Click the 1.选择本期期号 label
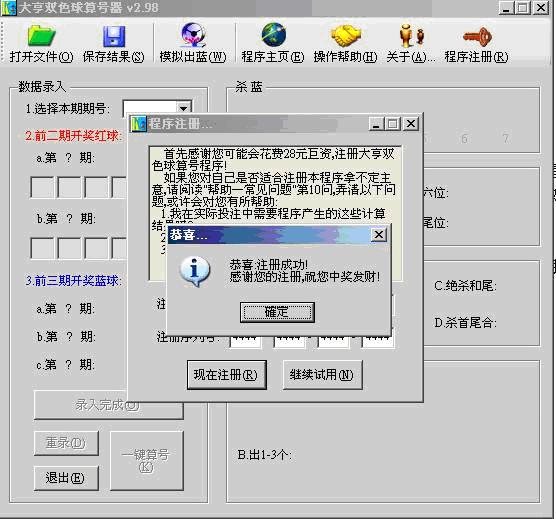 point(67,109)
